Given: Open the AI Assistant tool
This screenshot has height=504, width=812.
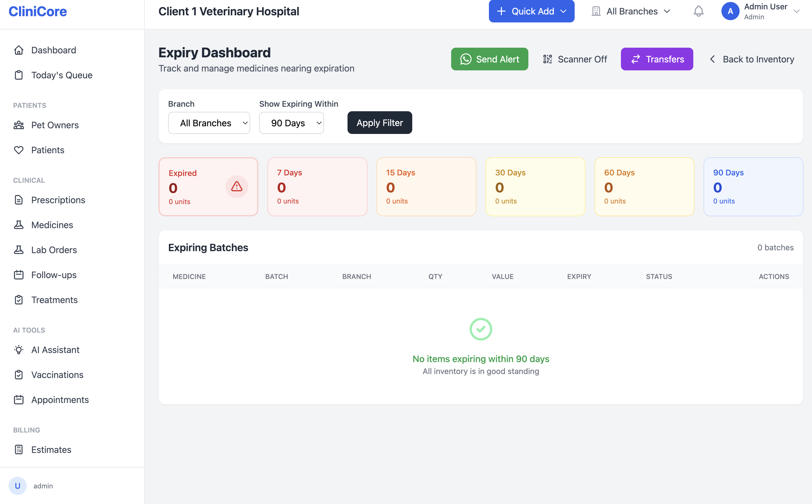Looking at the screenshot, I should (x=55, y=350).
